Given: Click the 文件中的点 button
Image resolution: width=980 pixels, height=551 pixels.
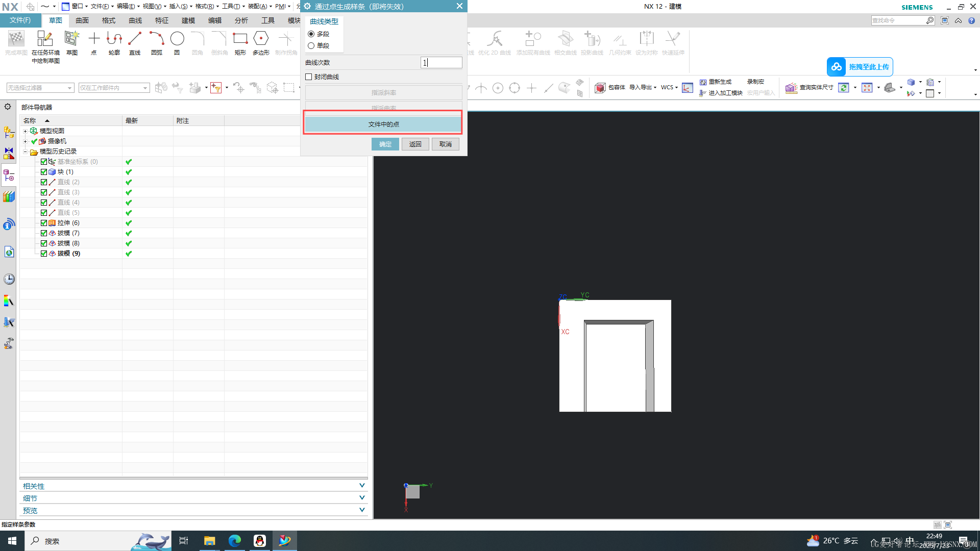Looking at the screenshot, I should click(x=383, y=124).
